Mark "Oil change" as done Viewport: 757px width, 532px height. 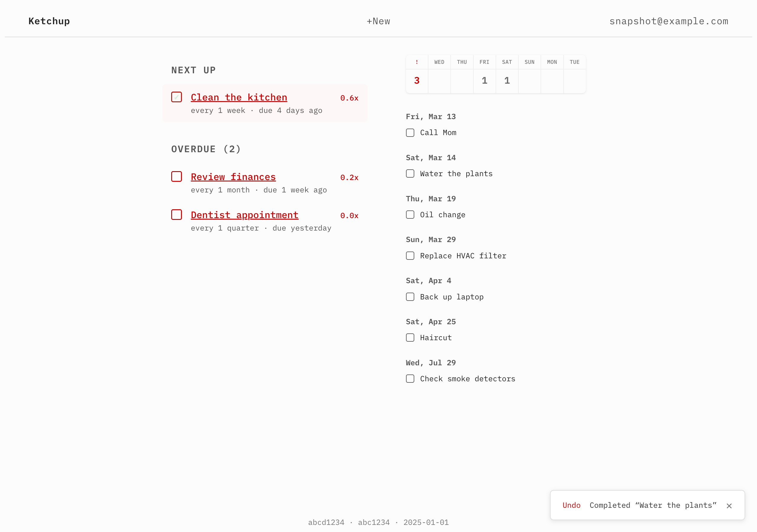[410, 215]
